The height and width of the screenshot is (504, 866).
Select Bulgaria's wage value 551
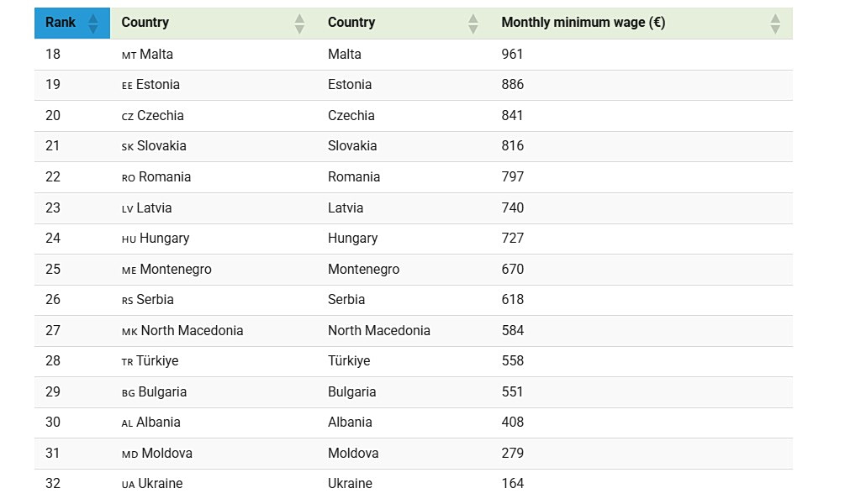(x=512, y=392)
